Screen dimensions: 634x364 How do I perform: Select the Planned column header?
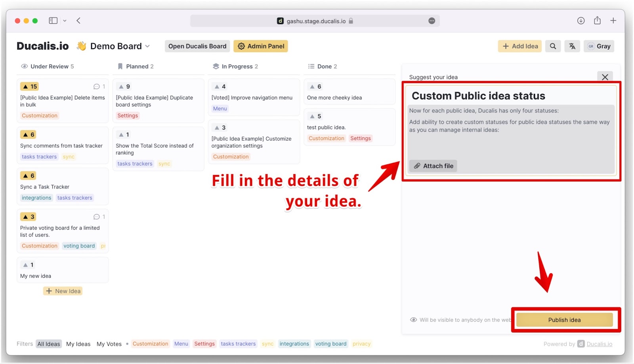[x=136, y=67]
